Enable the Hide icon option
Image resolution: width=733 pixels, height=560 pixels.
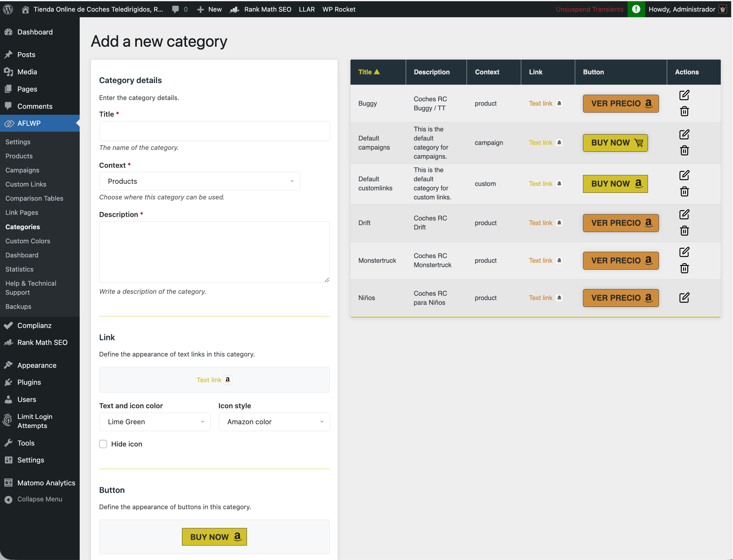click(x=103, y=444)
